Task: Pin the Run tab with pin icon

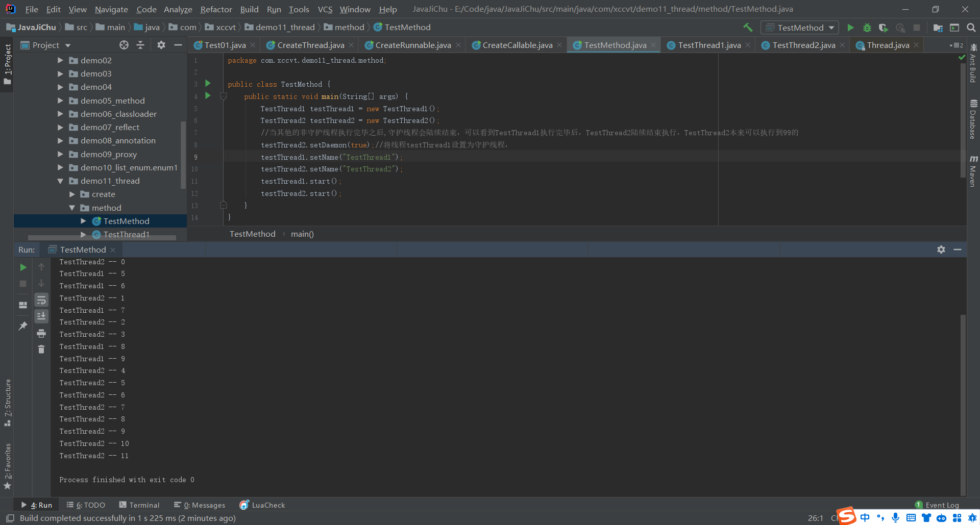Action: [23, 326]
